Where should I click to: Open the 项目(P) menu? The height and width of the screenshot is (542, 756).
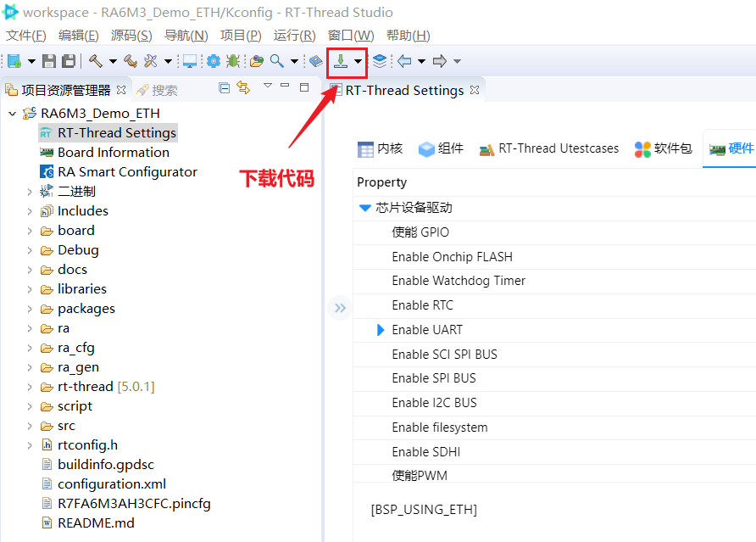(241, 36)
